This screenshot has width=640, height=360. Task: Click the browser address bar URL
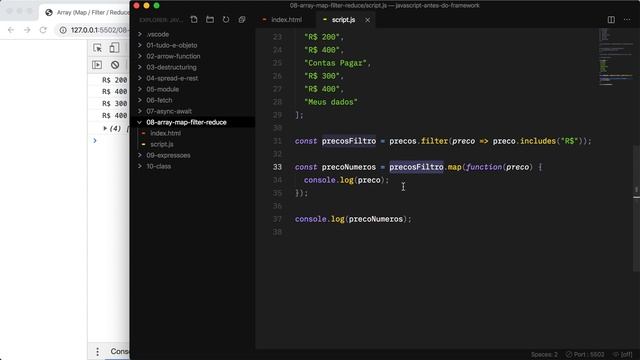pos(99,30)
